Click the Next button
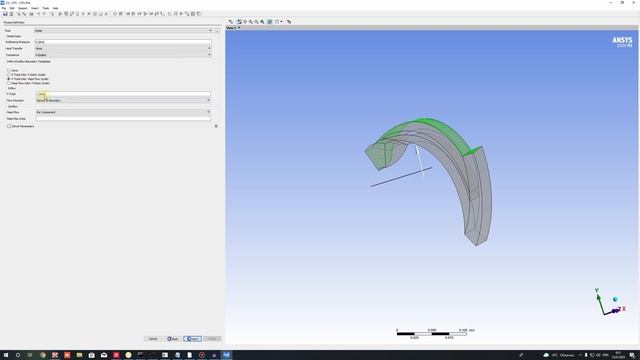640x360 pixels. point(192,339)
